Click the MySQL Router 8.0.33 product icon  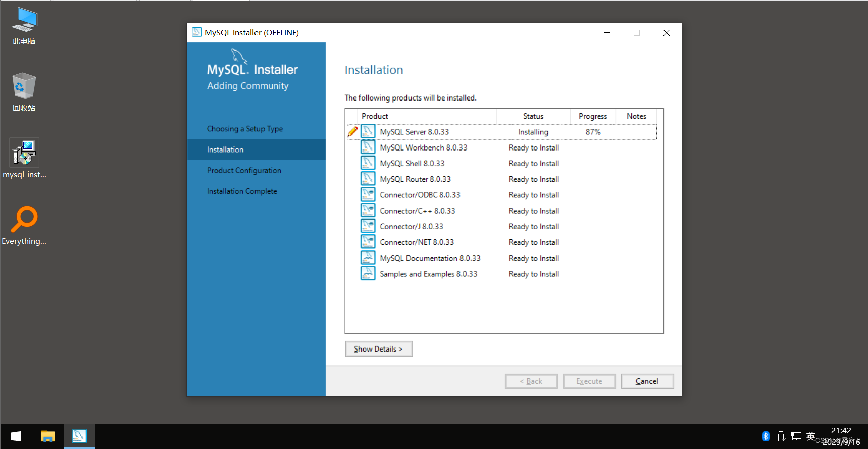tap(368, 179)
